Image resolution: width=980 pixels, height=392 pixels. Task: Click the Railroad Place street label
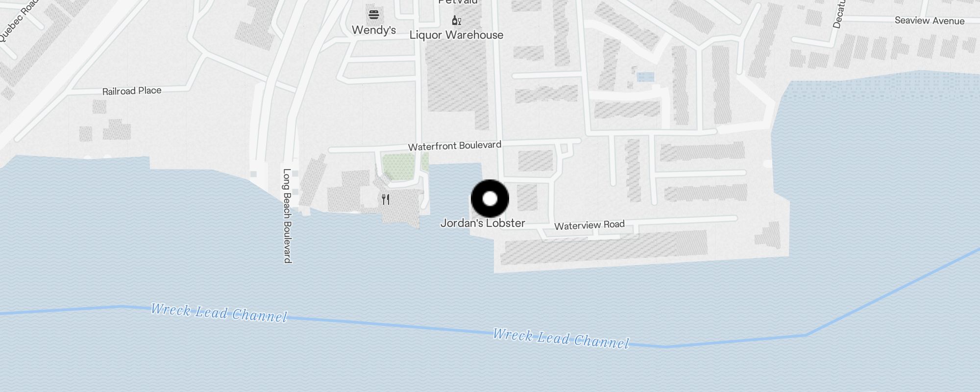click(x=132, y=91)
